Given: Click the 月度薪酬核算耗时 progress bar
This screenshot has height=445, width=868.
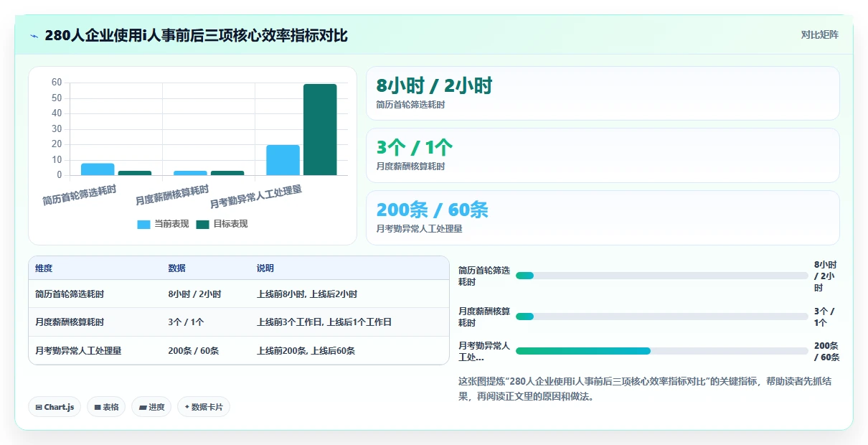Looking at the screenshot, I should (x=661, y=317).
